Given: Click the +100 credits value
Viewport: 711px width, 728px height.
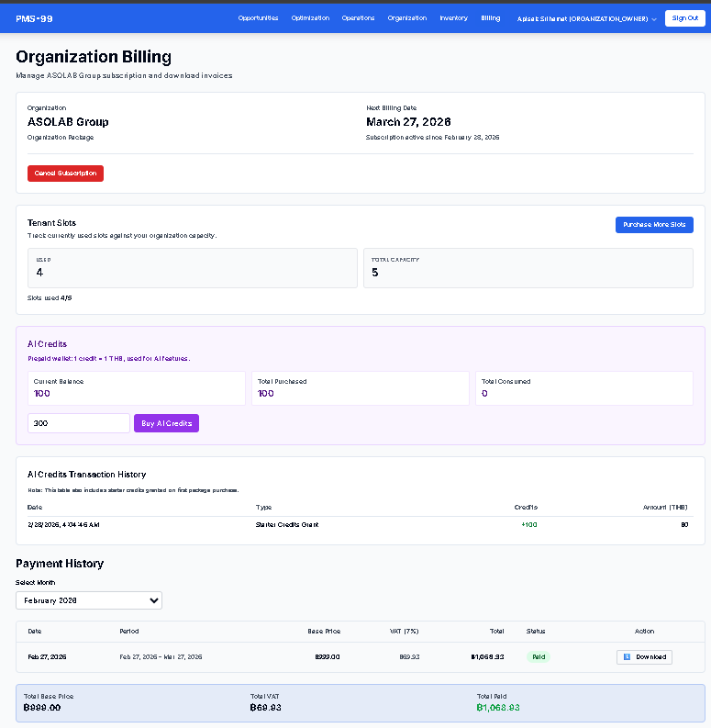Looking at the screenshot, I should 529,524.
